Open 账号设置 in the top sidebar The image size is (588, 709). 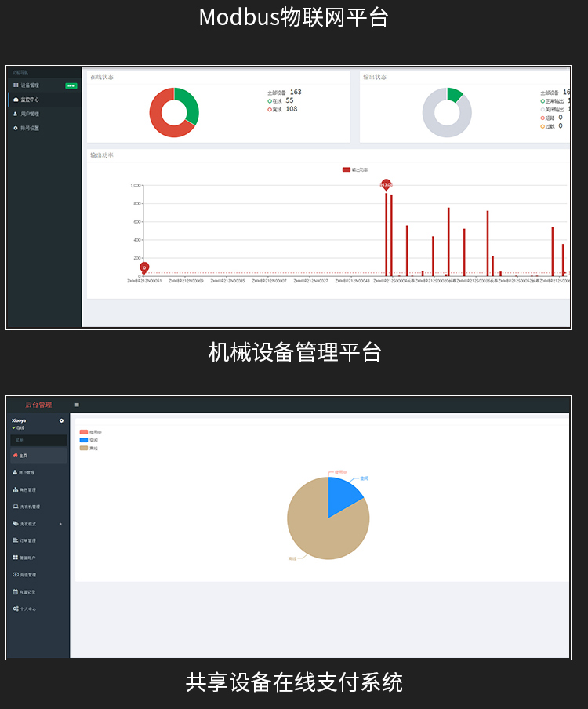coord(30,128)
